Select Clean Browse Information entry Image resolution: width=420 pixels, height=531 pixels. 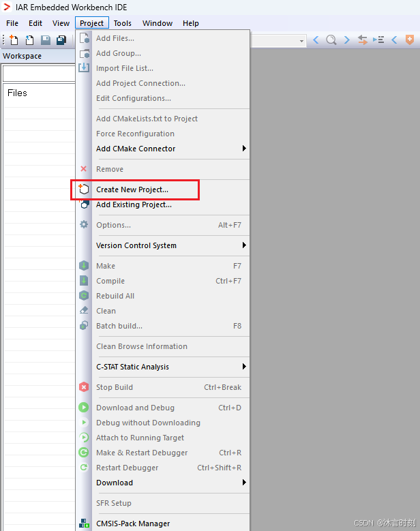(x=163, y=346)
